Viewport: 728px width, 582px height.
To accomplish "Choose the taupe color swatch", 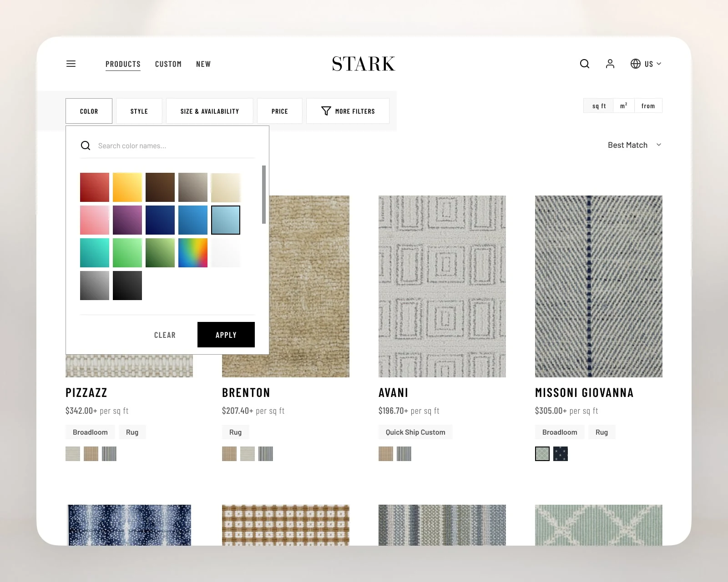I will point(193,187).
